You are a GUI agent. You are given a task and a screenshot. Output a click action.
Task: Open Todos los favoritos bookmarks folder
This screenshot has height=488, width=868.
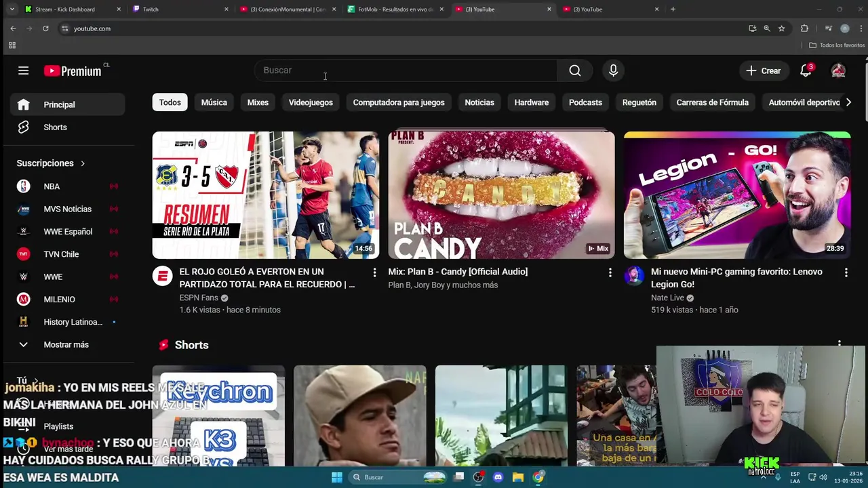pyautogui.click(x=837, y=45)
